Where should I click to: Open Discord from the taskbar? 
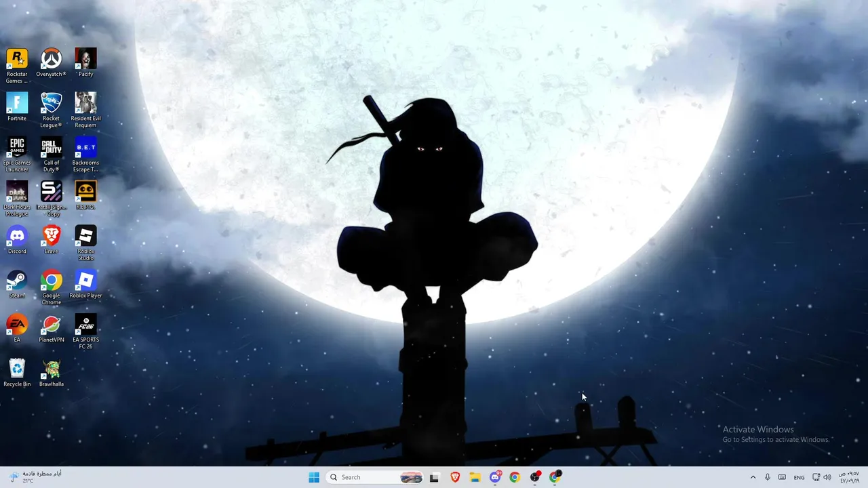tap(495, 477)
